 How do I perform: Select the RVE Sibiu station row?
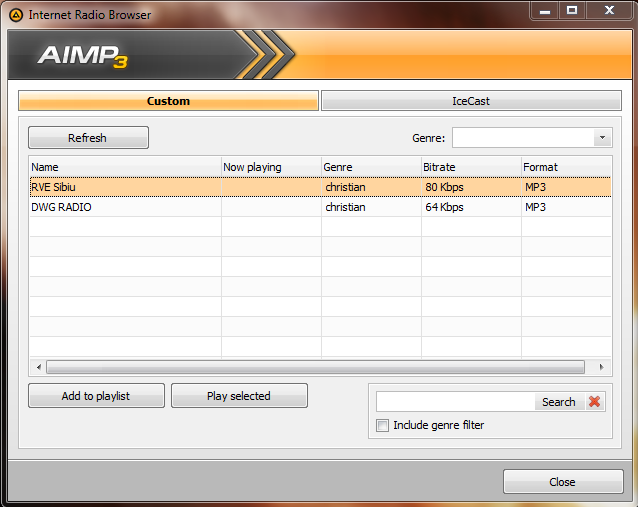click(x=320, y=187)
